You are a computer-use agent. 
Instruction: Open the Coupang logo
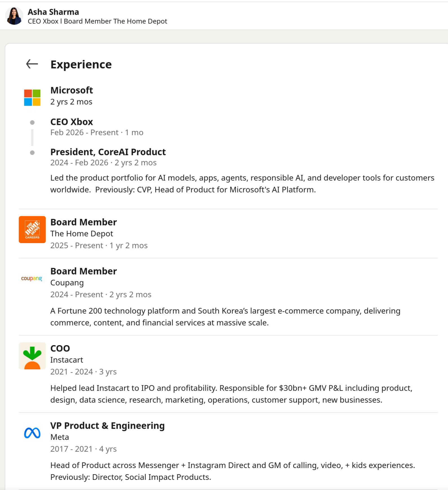(32, 278)
